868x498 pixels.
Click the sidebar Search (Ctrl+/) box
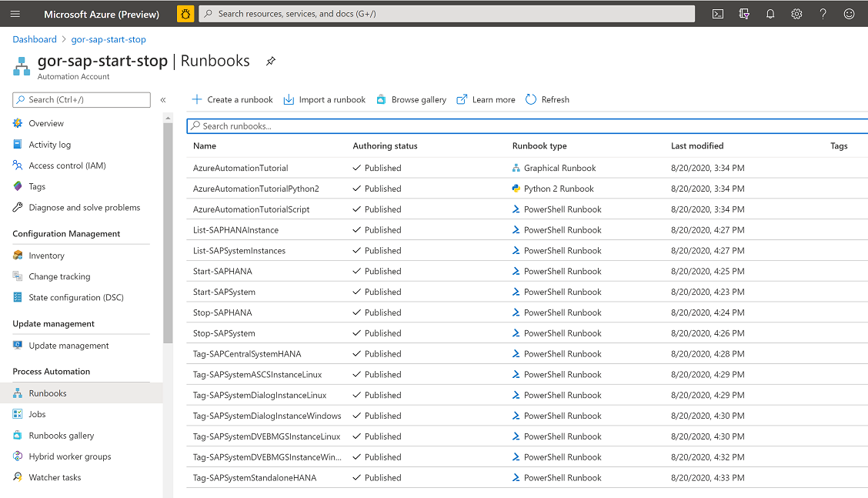[82, 100]
